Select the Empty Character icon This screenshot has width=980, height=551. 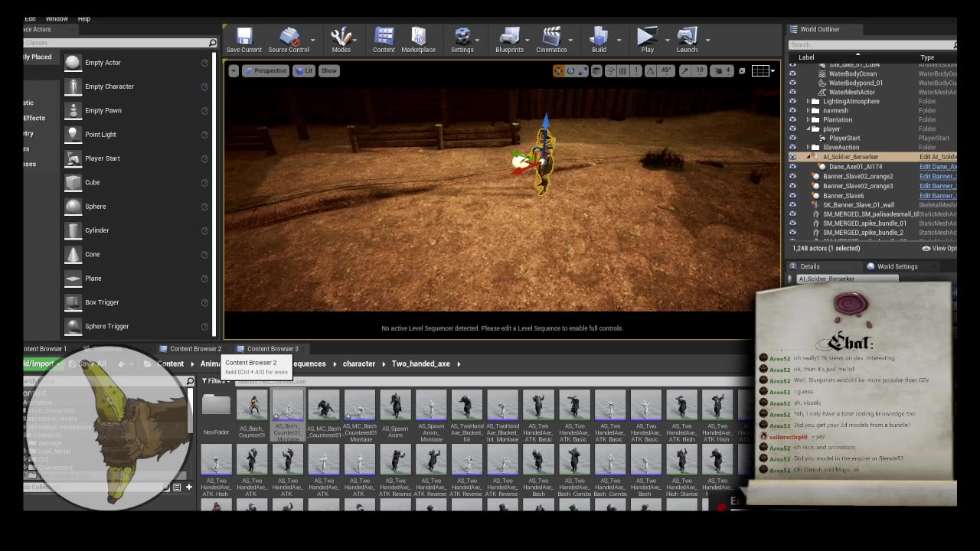click(73, 86)
